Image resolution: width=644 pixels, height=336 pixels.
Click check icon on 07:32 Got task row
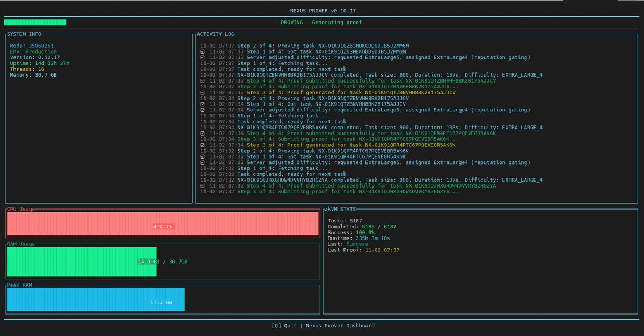coord(202,156)
